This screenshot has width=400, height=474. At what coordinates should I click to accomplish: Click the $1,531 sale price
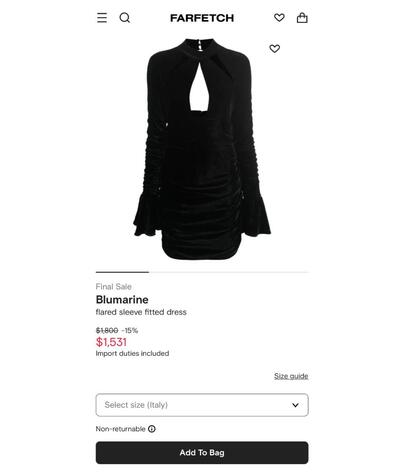(x=111, y=342)
